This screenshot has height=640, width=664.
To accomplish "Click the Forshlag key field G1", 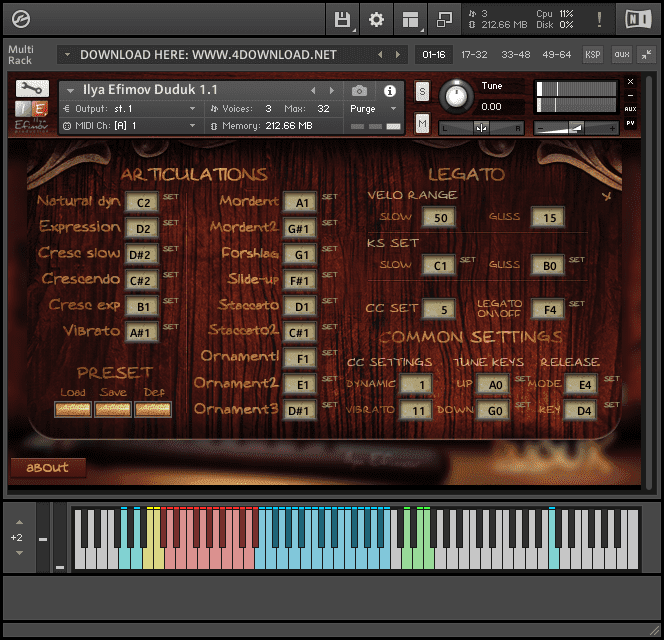I will click(x=300, y=255).
